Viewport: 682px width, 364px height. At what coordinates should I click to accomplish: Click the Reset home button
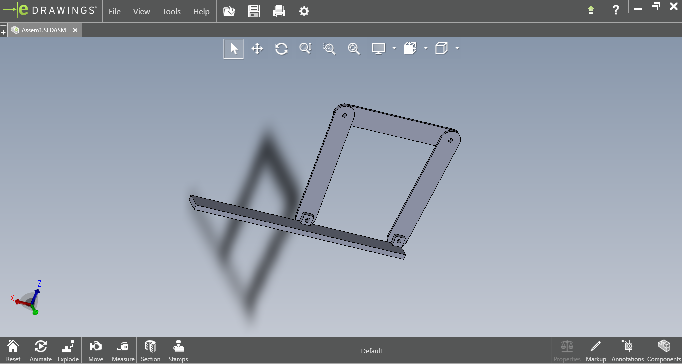13,350
